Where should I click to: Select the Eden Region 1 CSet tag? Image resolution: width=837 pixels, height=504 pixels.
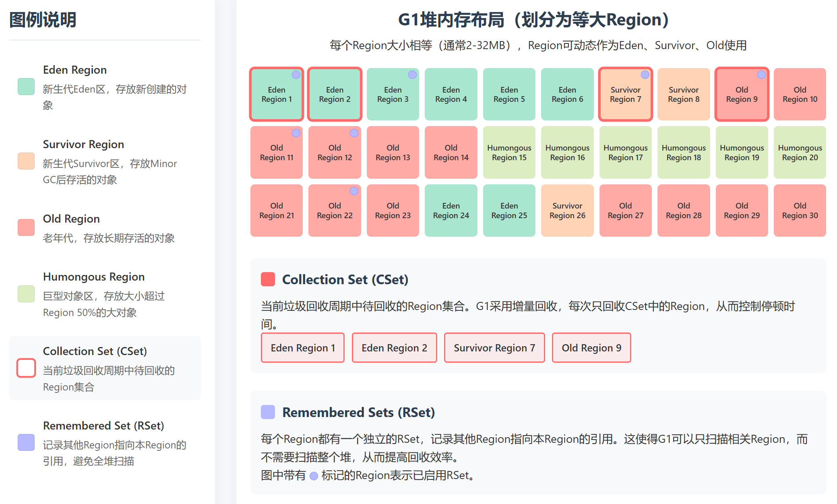tap(303, 348)
